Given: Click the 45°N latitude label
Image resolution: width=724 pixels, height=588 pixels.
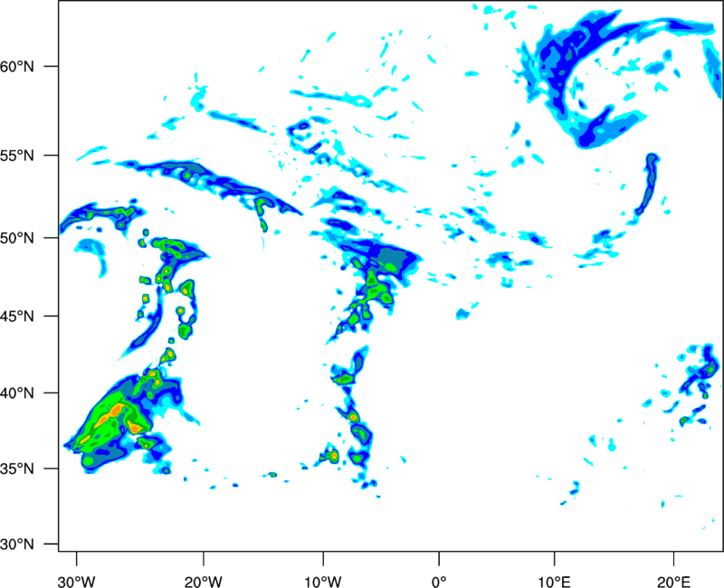Looking at the screenshot, I should click(x=17, y=316).
